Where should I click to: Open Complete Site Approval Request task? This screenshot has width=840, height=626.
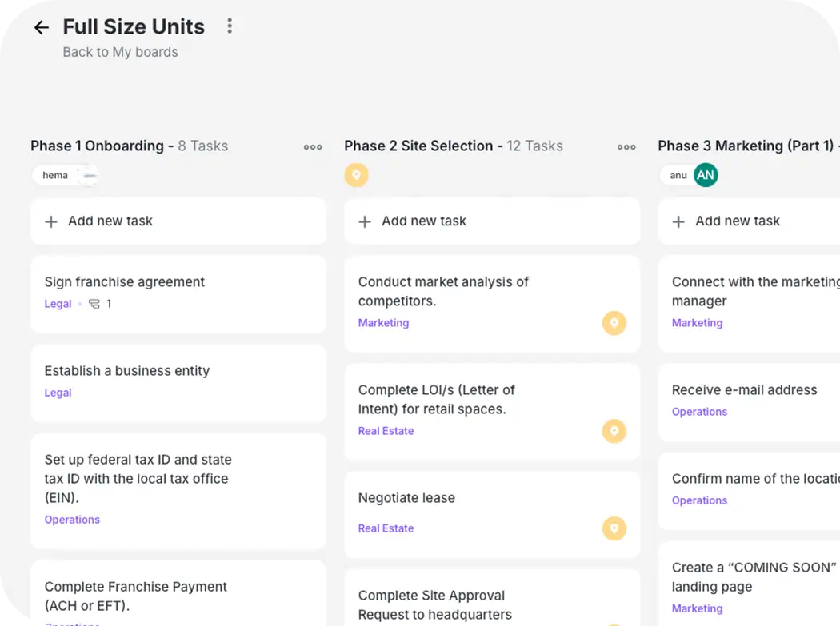coord(492,598)
